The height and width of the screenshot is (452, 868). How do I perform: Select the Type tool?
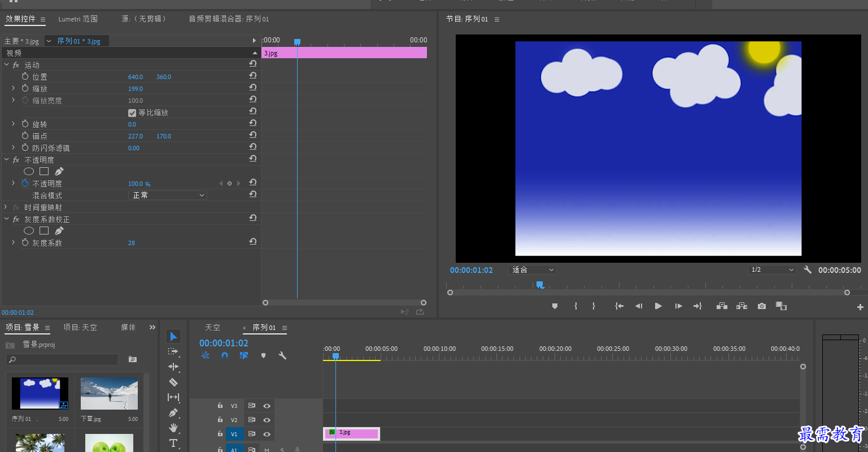tap(173, 443)
